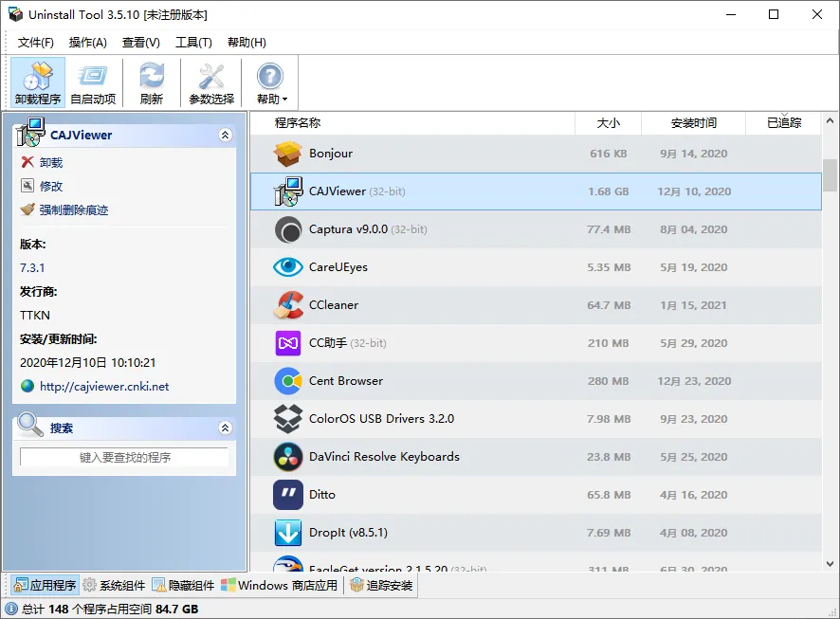Open the http://cajviewer.cnki.net link
Viewport: 840px width, 619px height.
104,387
